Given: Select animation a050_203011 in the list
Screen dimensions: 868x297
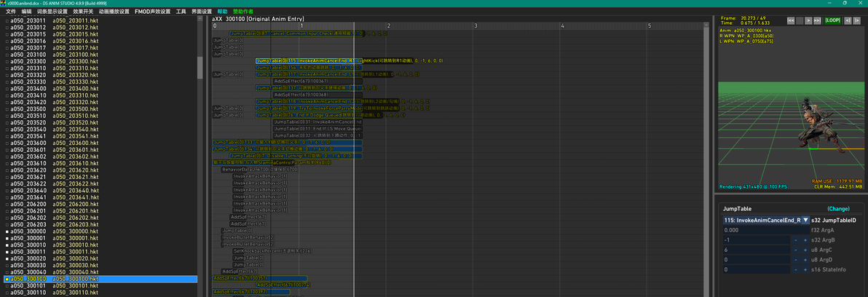Looking at the screenshot, I should (x=100, y=20).
